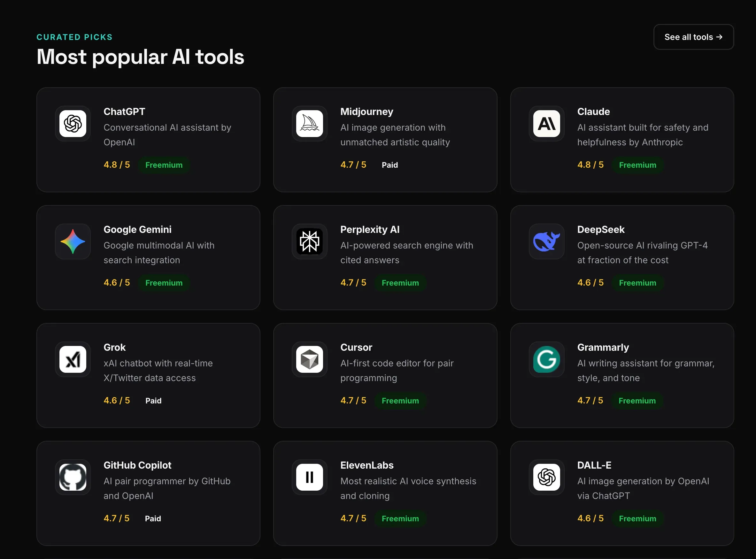Open the ElevenLabs card description text
The height and width of the screenshot is (559, 756).
408,488
